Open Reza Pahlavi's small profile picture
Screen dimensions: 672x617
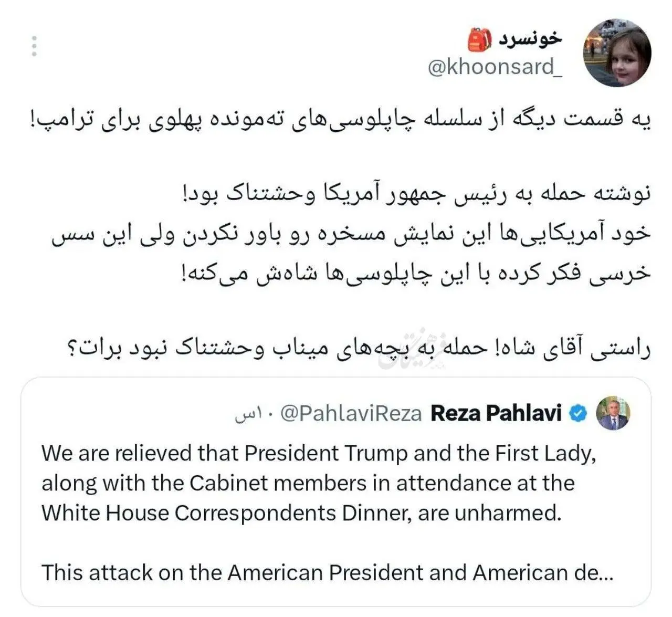pyautogui.click(x=613, y=413)
